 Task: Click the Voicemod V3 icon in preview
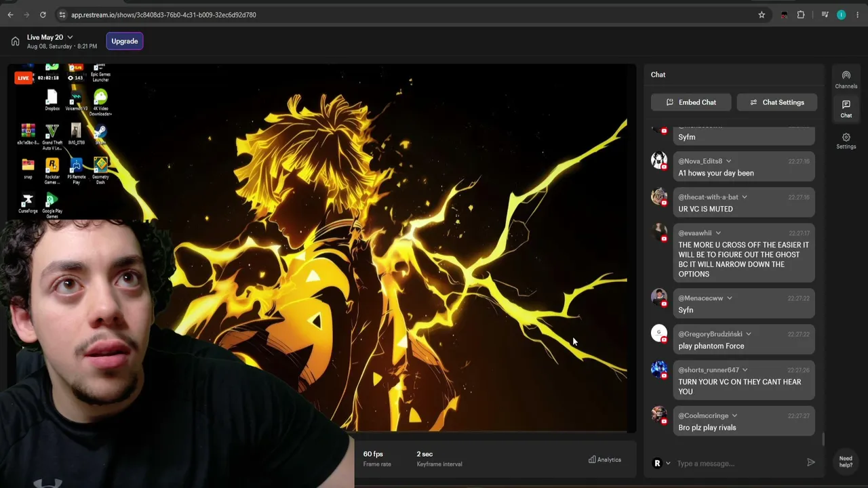pyautogui.click(x=76, y=100)
